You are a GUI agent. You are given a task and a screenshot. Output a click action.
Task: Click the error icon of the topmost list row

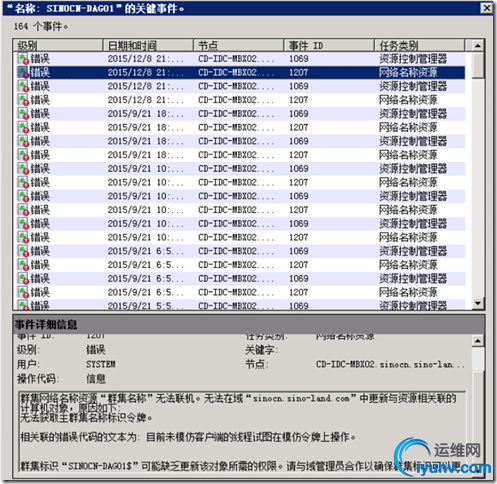[x=23, y=59]
